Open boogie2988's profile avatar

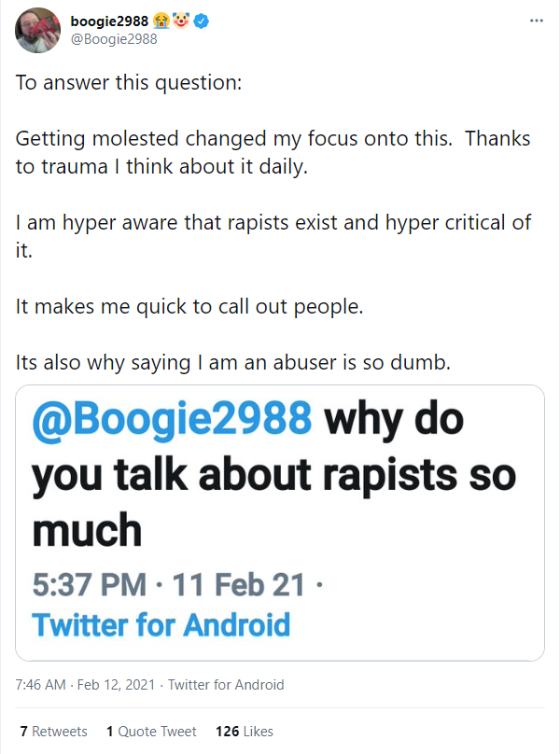click(37, 30)
